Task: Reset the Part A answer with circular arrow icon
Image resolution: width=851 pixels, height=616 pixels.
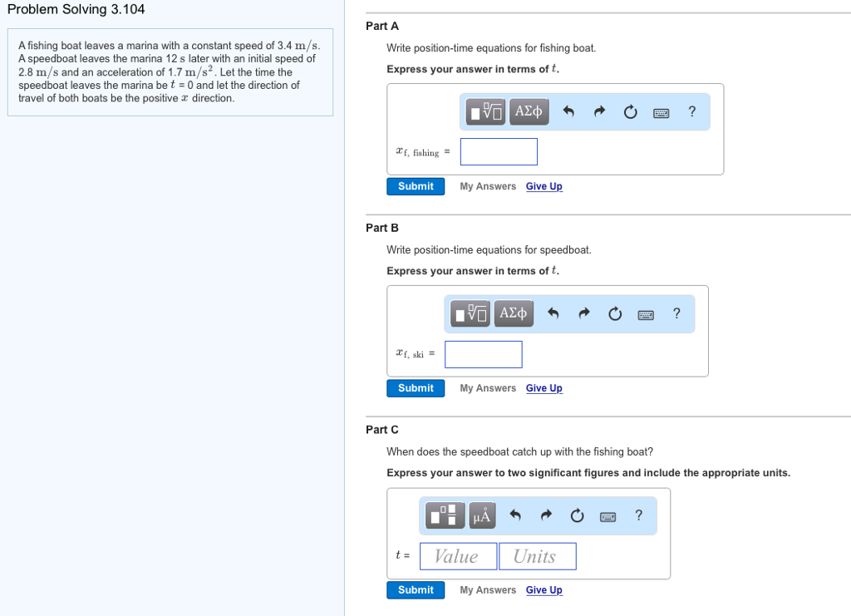Action: pyautogui.click(x=629, y=111)
